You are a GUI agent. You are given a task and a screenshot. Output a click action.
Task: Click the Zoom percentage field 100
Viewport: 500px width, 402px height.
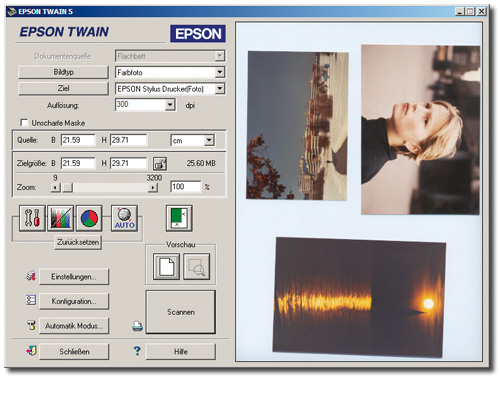point(186,187)
